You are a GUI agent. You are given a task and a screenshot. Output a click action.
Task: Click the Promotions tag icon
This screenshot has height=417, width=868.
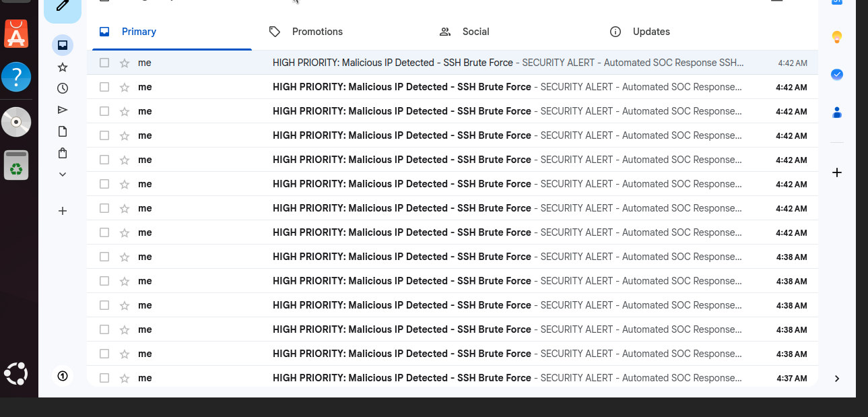click(274, 32)
